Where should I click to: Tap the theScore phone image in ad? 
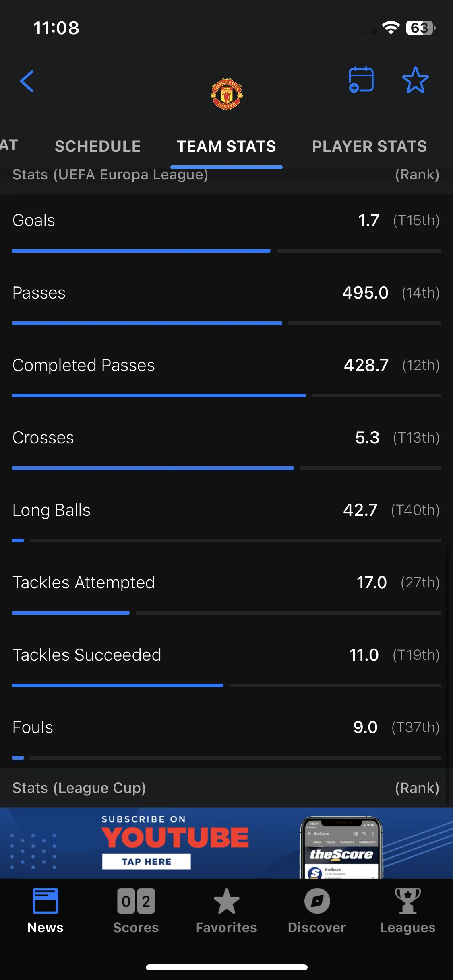click(x=341, y=847)
